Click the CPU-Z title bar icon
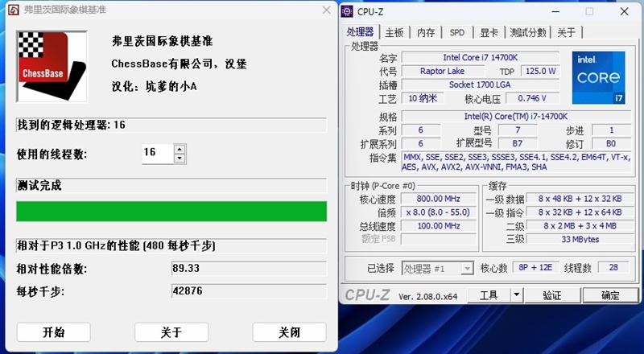Screen dimensions: 644x354 347,11
